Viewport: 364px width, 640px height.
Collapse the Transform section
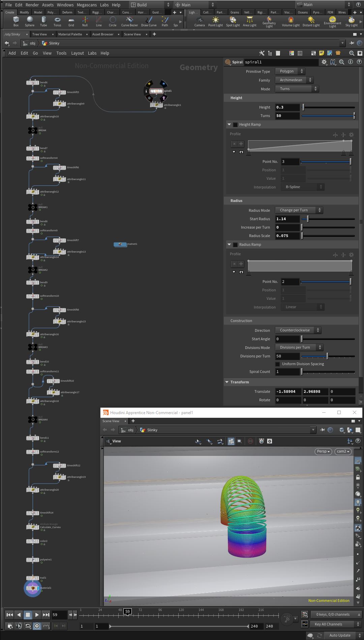click(x=227, y=382)
